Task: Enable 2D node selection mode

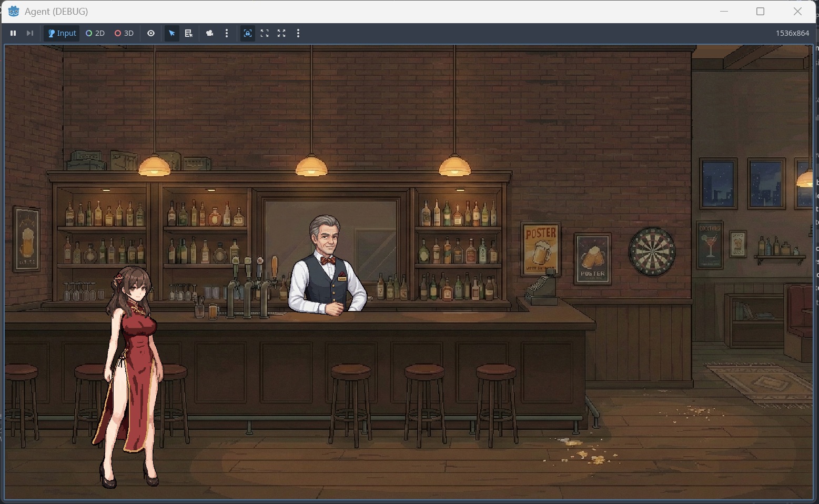Action: point(95,33)
